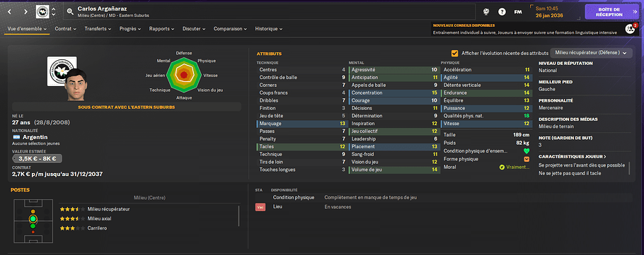644x255 pixels.
Task: Click the search magnifier icon
Action: point(70,12)
